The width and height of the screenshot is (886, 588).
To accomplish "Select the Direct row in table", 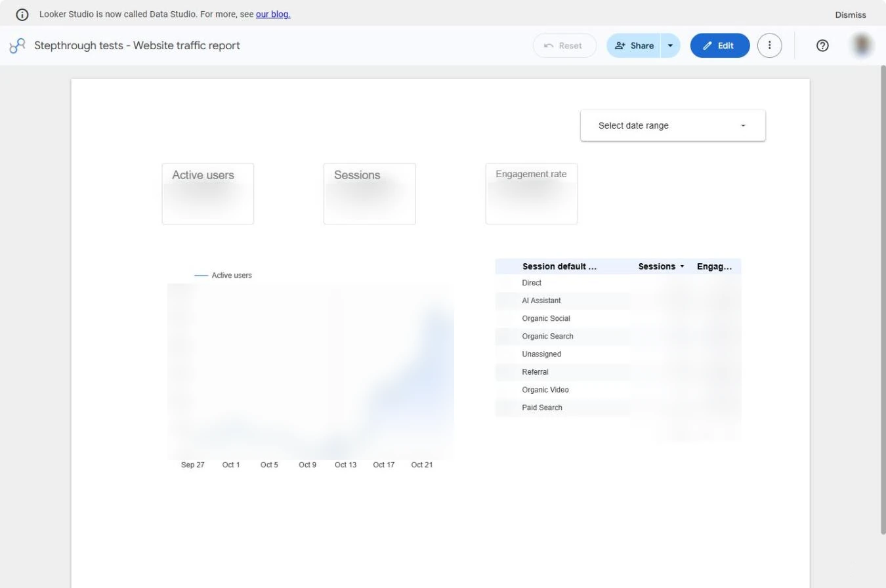I will point(618,283).
